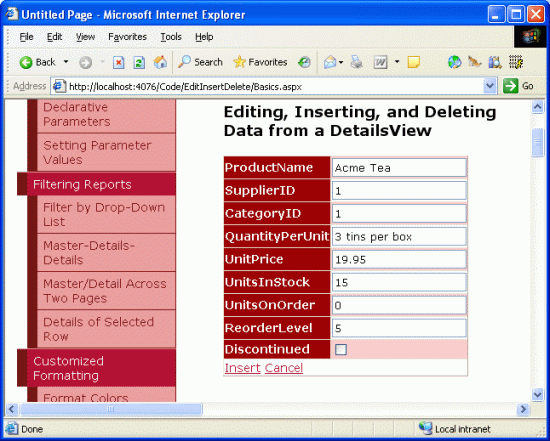Viewport: 550px width, 441px height.
Task: Click the Edit with Word icon
Action: [x=381, y=62]
